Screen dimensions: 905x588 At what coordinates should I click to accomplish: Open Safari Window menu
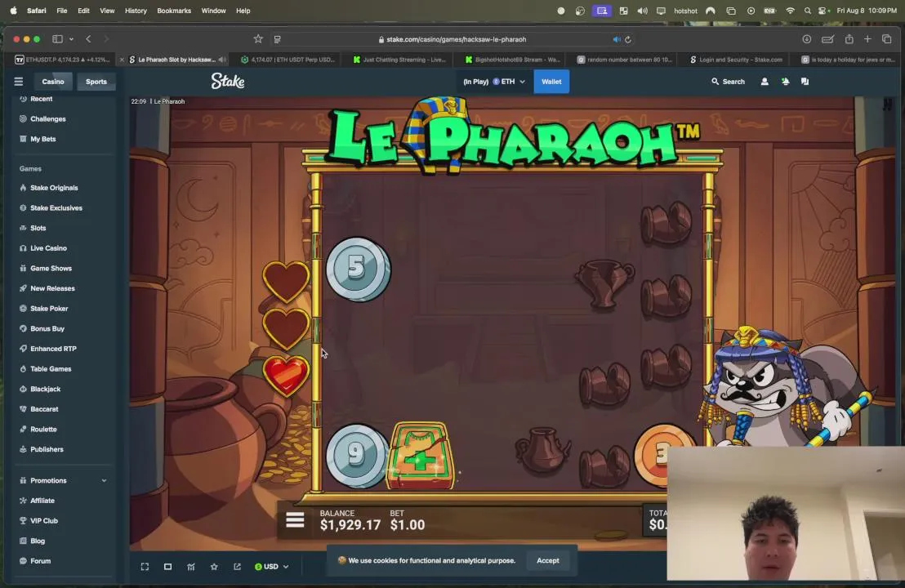click(x=213, y=11)
